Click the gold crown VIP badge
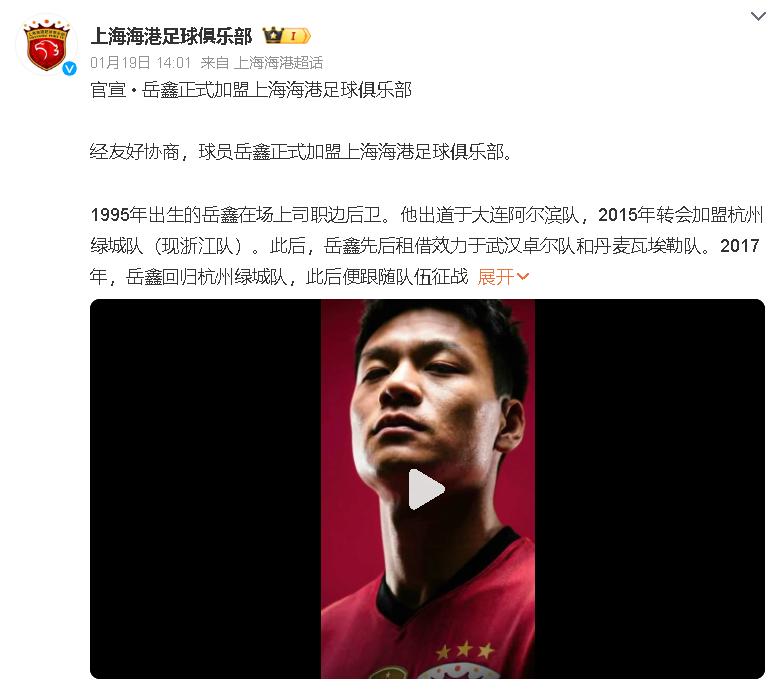 [x=274, y=36]
